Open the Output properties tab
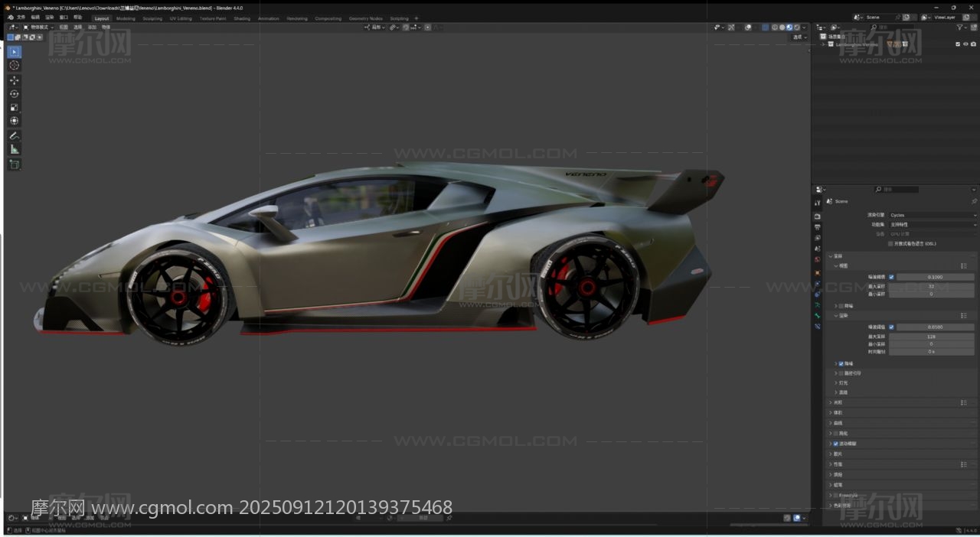The width and height of the screenshot is (980, 537). [x=818, y=227]
